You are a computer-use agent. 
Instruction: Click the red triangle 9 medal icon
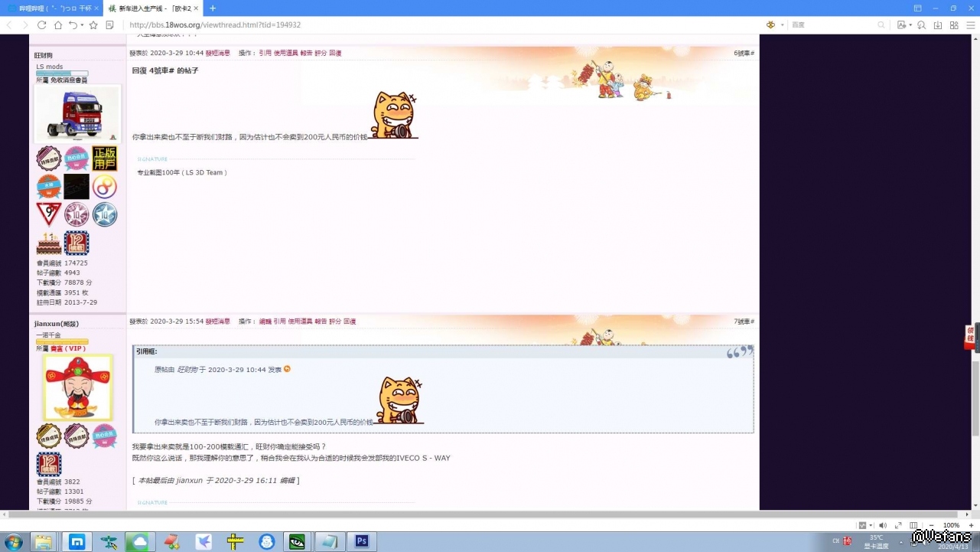pyautogui.click(x=49, y=214)
